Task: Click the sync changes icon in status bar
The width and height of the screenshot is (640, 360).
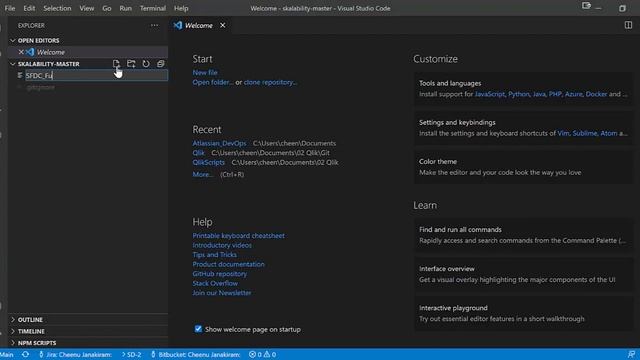Action: tap(25, 354)
